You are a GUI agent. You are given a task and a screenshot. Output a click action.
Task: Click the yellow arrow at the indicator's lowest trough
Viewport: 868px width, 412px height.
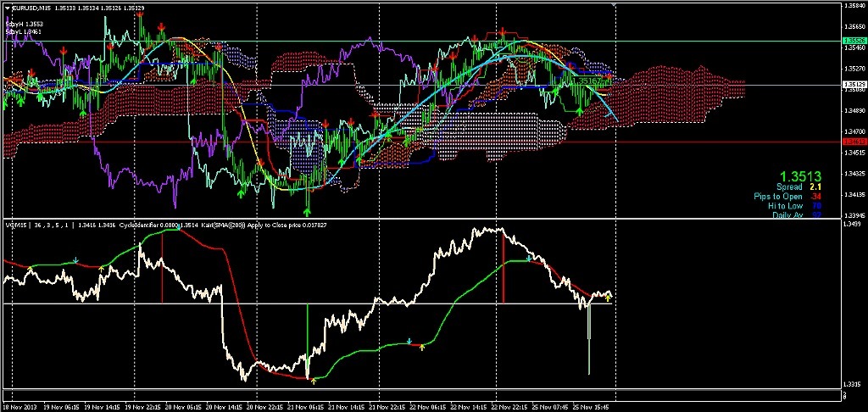[314, 381]
